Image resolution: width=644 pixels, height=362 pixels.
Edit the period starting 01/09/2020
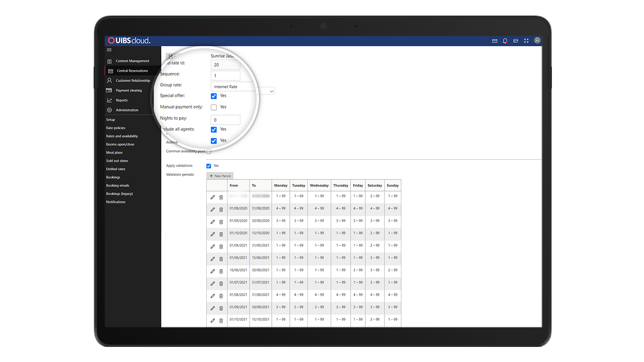click(213, 222)
